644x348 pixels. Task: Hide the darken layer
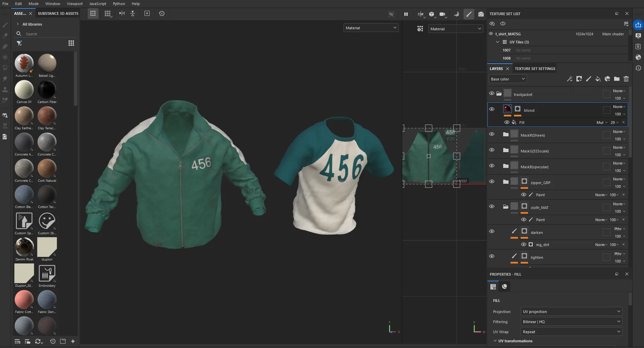pyautogui.click(x=492, y=232)
